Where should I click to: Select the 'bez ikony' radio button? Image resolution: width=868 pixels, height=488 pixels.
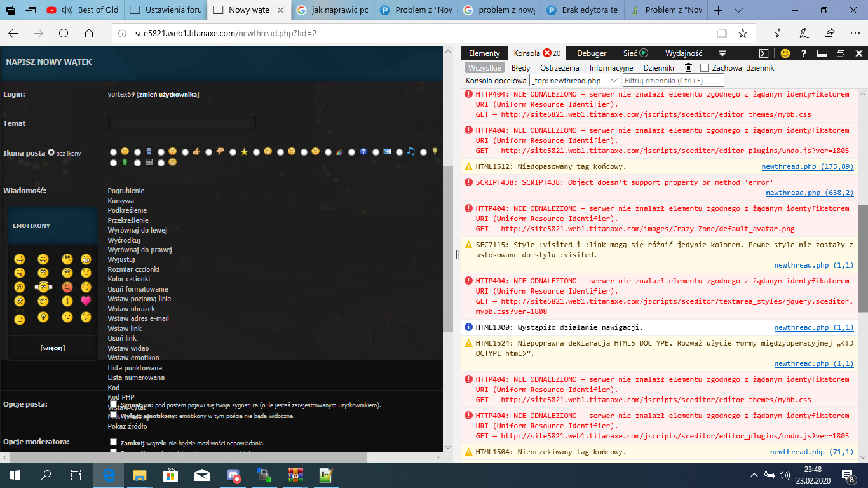click(51, 152)
